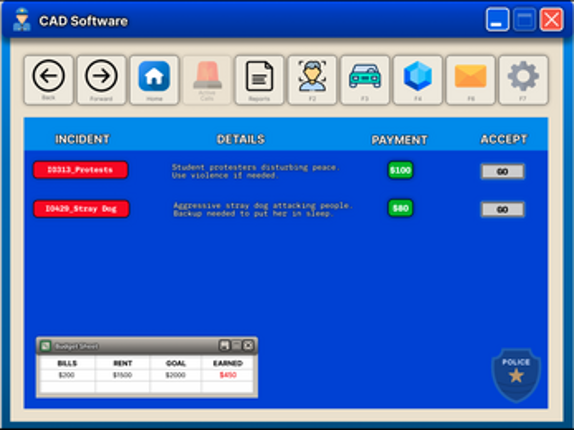Open the F3 police car icon

pos(365,80)
